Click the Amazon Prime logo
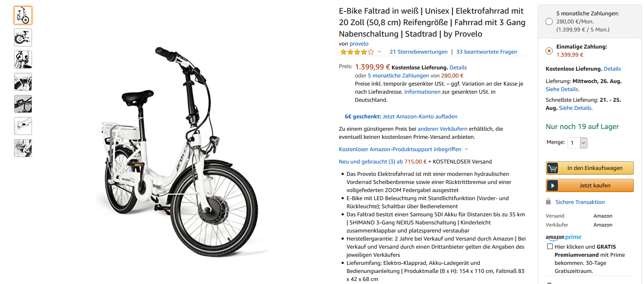Screen dimensions: 644x284 [563, 237]
